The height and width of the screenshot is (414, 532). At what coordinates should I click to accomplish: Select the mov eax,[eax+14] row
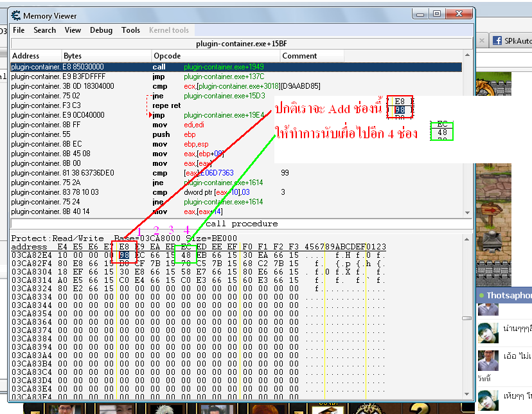[x=236, y=212]
